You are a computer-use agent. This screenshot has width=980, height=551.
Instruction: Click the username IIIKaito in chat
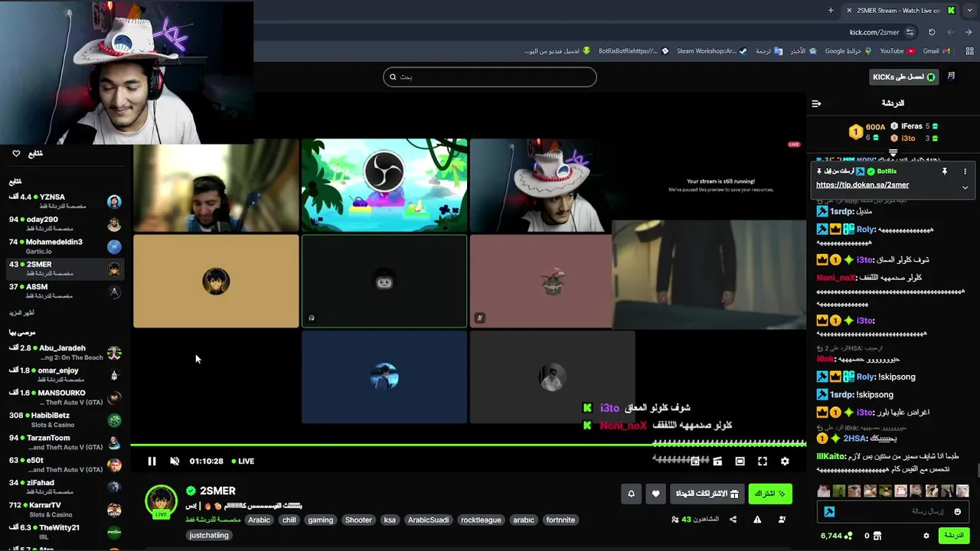click(x=831, y=456)
